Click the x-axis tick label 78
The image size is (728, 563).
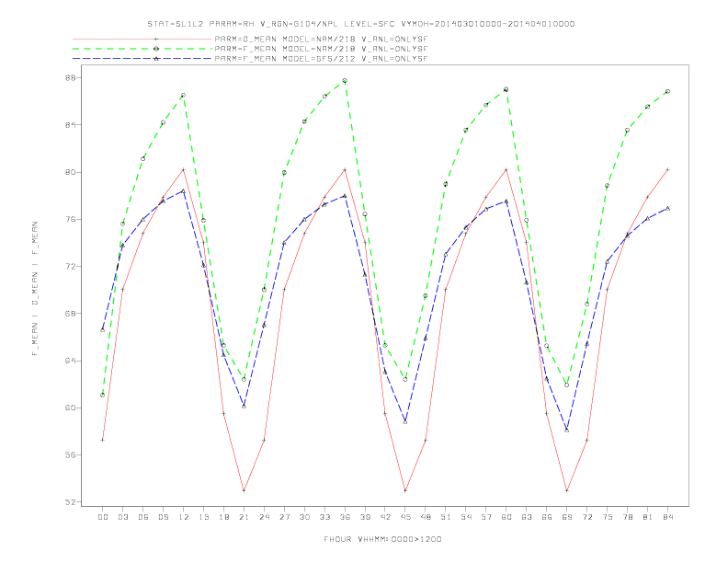[627, 517]
